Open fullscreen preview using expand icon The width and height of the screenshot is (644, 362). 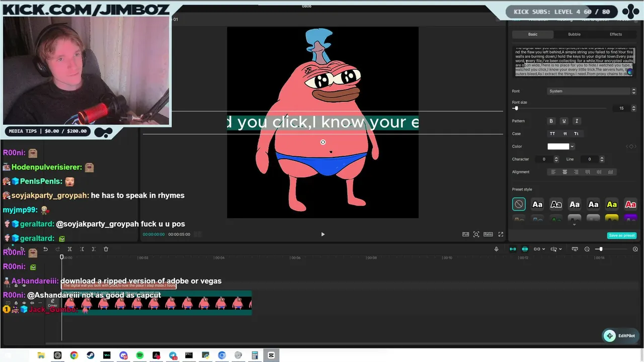click(x=501, y=234)
